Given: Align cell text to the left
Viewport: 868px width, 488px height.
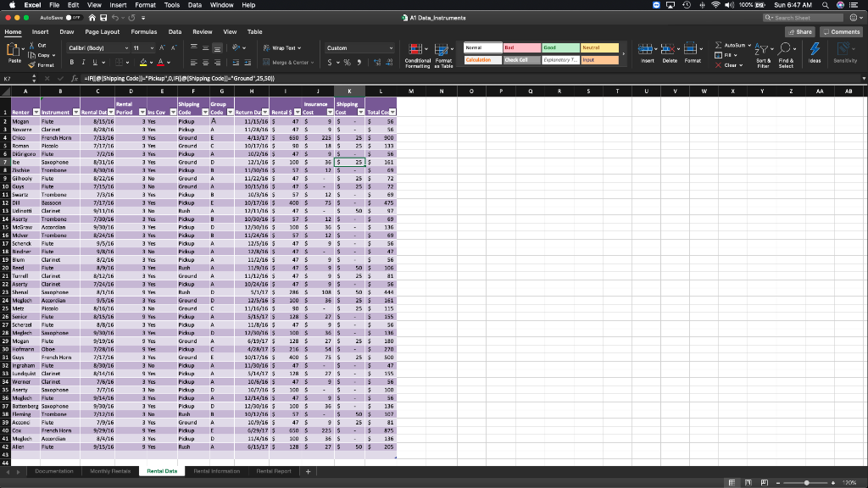Looking at the screenshot, I should [194, 63].
